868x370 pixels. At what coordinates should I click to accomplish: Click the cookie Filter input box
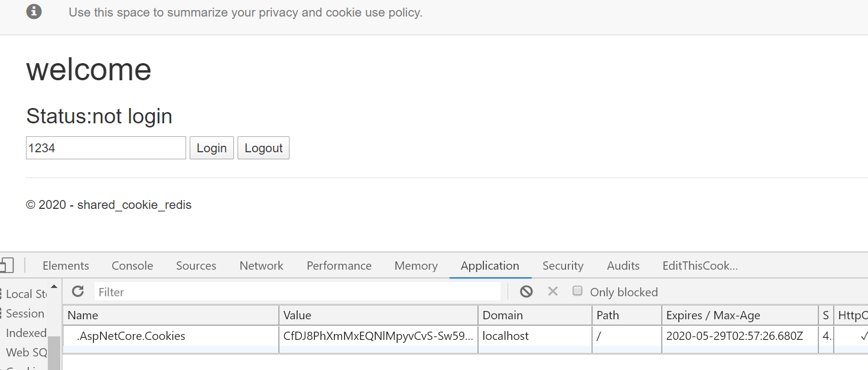coord(297,292)
